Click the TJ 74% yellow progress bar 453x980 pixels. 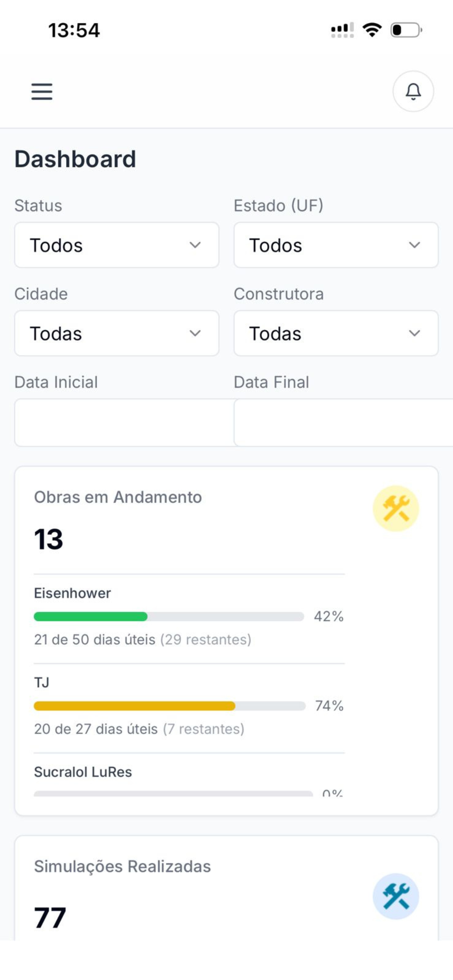[x=169, y=706]
